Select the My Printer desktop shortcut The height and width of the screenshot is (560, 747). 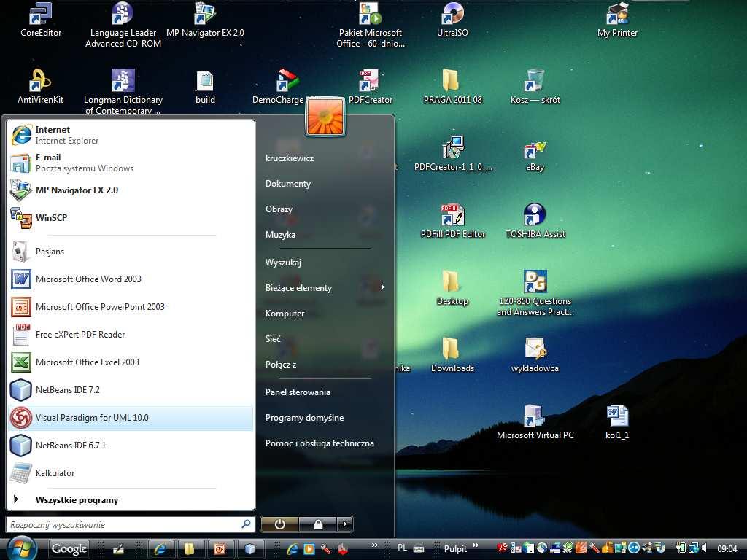(x=617, y=20)
